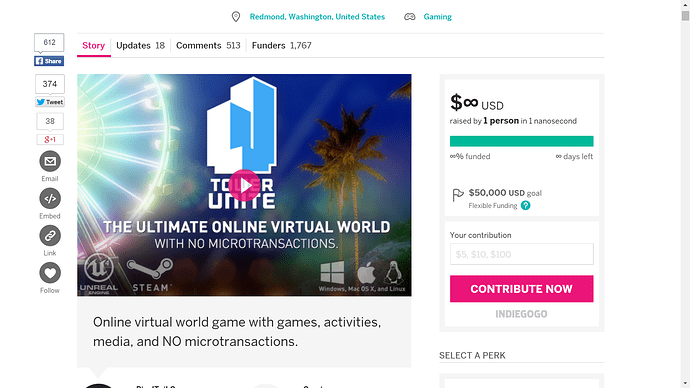Click the Contribute Now button
The width and height of the screenshot is (690, 388).
pos(521,289)
